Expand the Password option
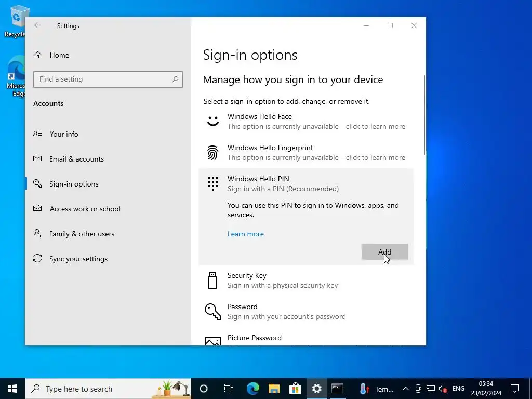Image resolution: width=532 pixels, height=399 pixels. 306,312
